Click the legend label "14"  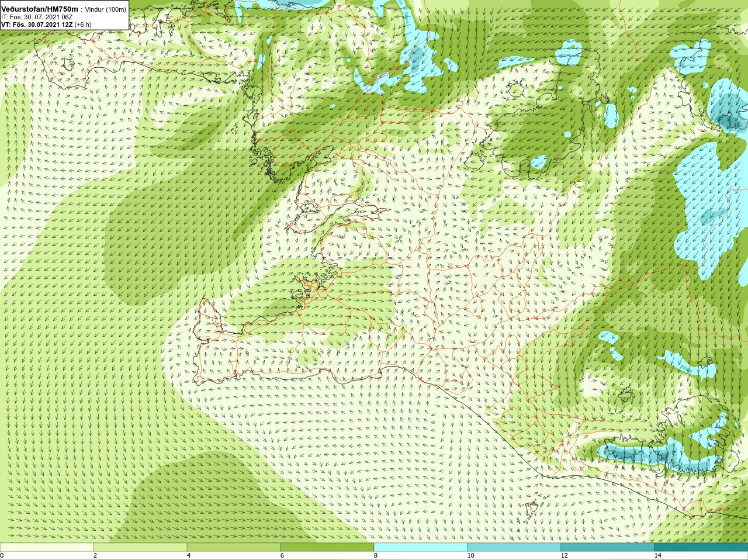tap(657, 556)
